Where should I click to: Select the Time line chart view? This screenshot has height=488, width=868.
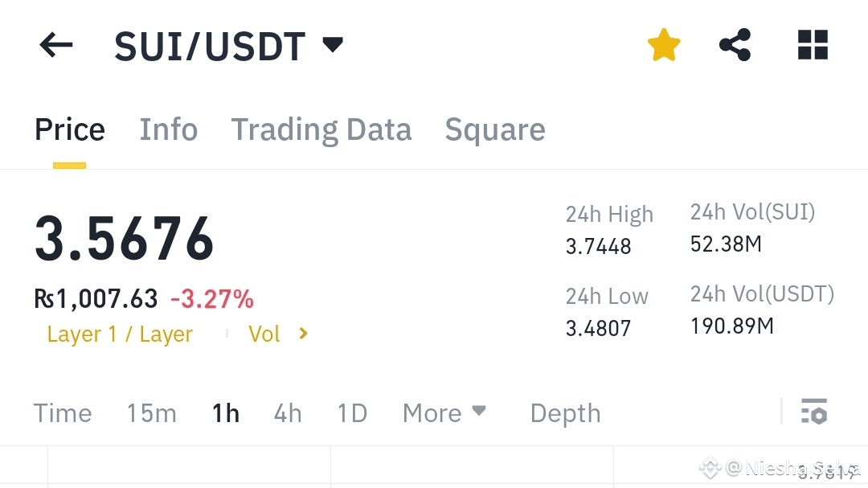pos(63,413)
